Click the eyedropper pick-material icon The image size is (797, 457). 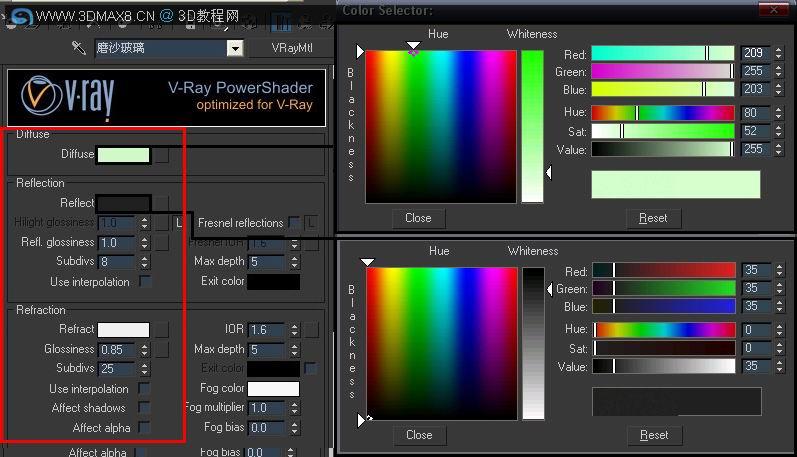(x=79, y=48)
